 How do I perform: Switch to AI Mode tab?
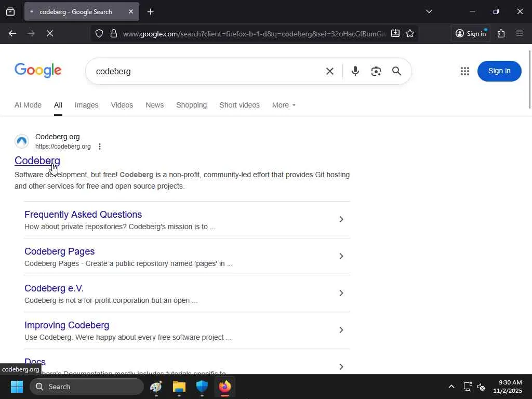click(x=28, y=105)
